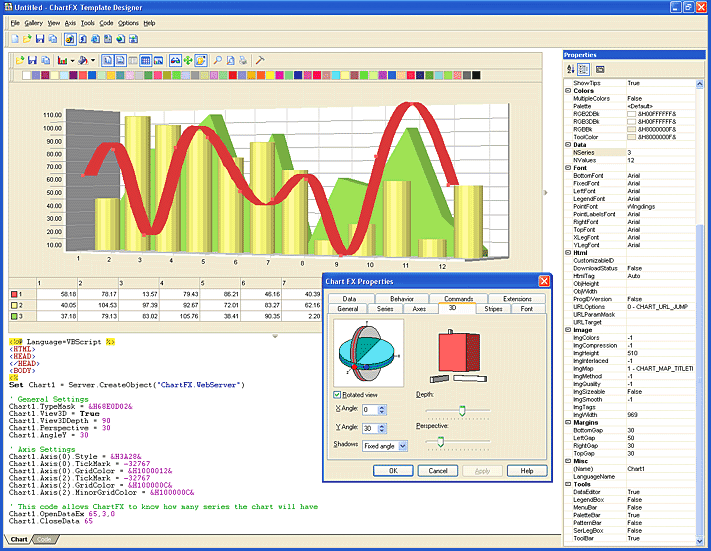Viewport: 711px width, 551px height.
Task: Open the Options menu
Action: tap(128, 23)
